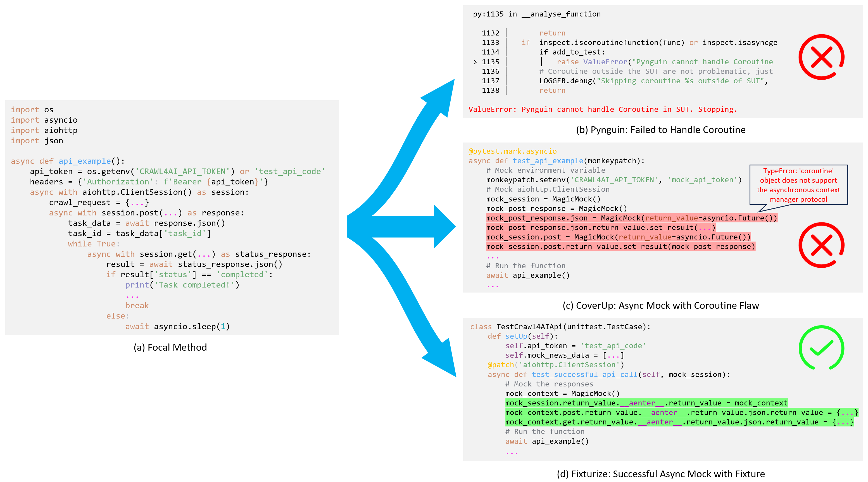This screenshot has width=868, height=482.
Task: Click '(c) CoverUp: Async Mock with Coroutine Flaw' caption
Action: [x=660, y=305]
